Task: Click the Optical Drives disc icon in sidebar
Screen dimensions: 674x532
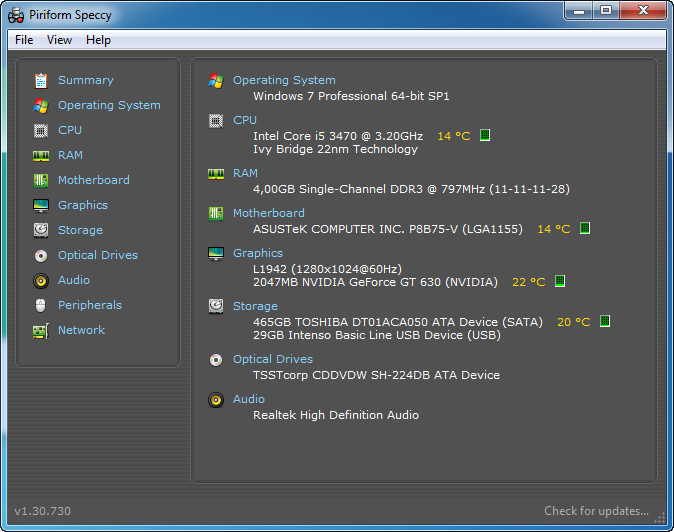Action: click(41, 256)
